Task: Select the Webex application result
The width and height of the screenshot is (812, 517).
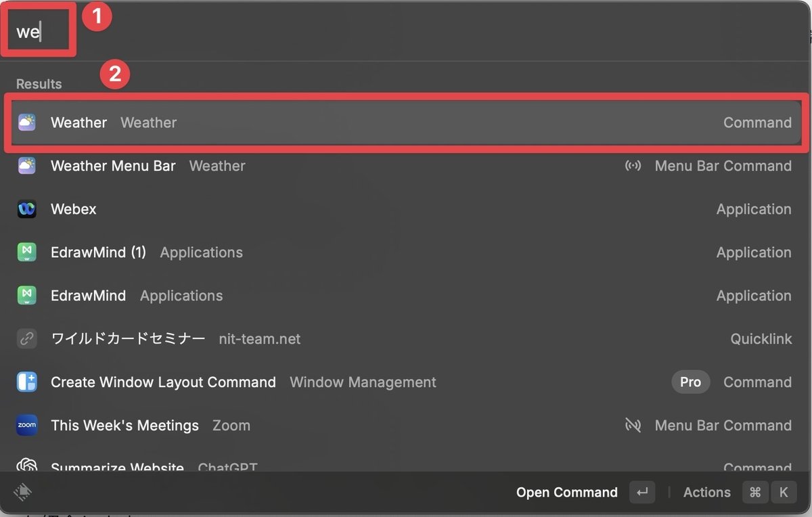Action: click(405, 209)
